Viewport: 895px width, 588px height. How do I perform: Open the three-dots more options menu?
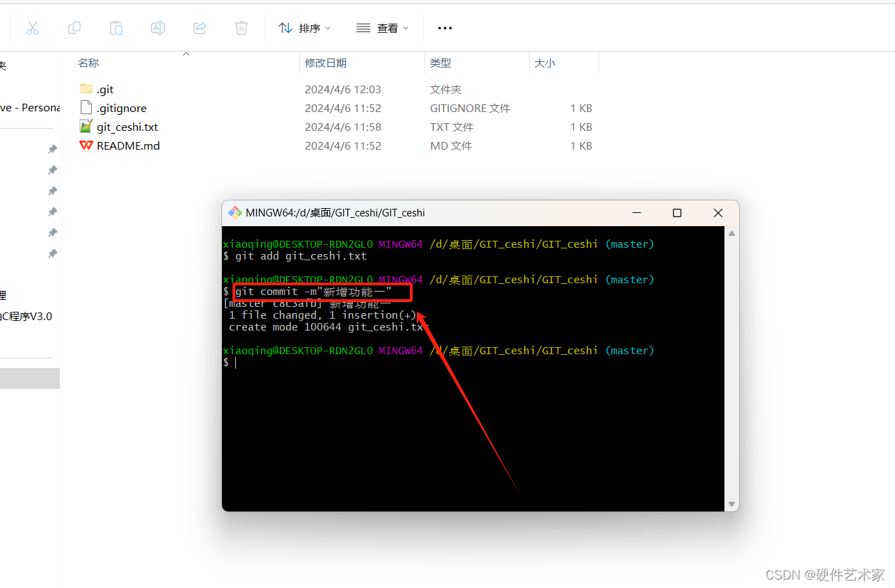click(x=445, y=28)
